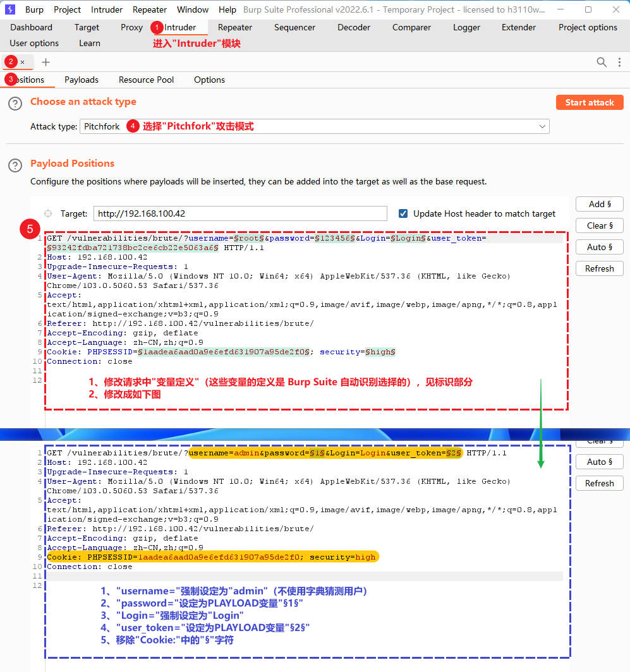Open the User options tab
The image size is (630, 672).
pyautogui.click(x=34, y=44)
